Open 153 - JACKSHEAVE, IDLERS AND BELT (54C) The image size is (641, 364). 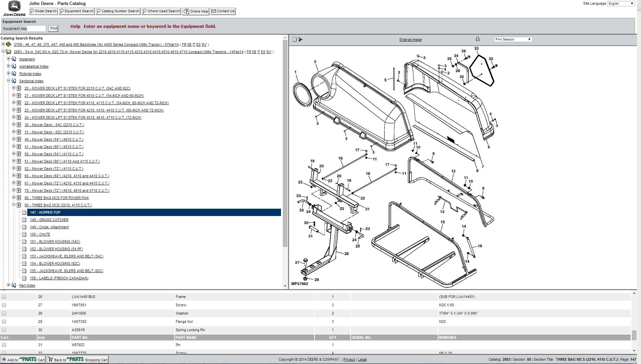pyautogui.click(x=66, y=256)
